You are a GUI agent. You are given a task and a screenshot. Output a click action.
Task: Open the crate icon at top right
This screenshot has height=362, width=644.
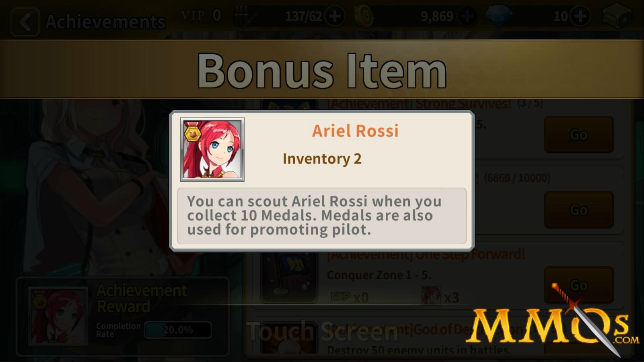click(x=617, y=16)
